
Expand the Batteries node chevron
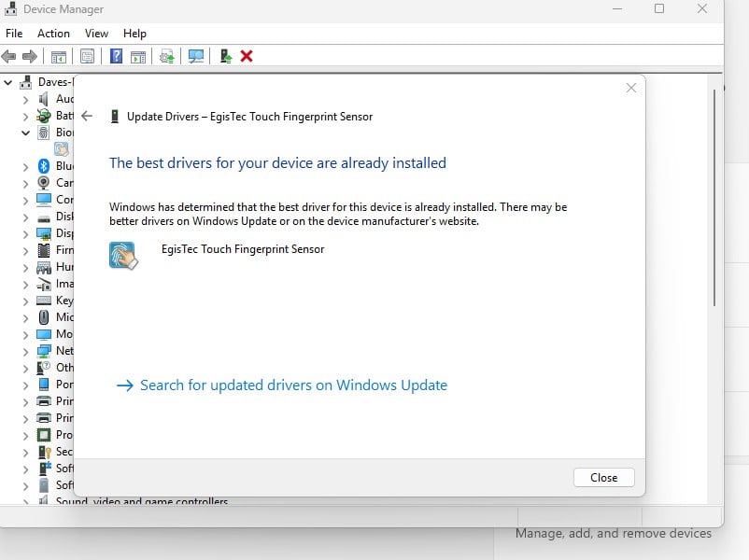(x=26, y=117)
